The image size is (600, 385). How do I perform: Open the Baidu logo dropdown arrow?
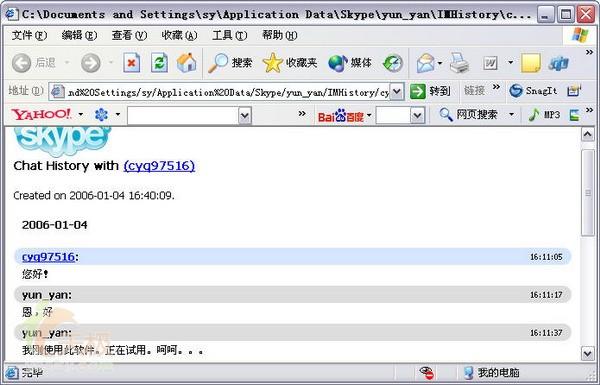tap(369, 115)
